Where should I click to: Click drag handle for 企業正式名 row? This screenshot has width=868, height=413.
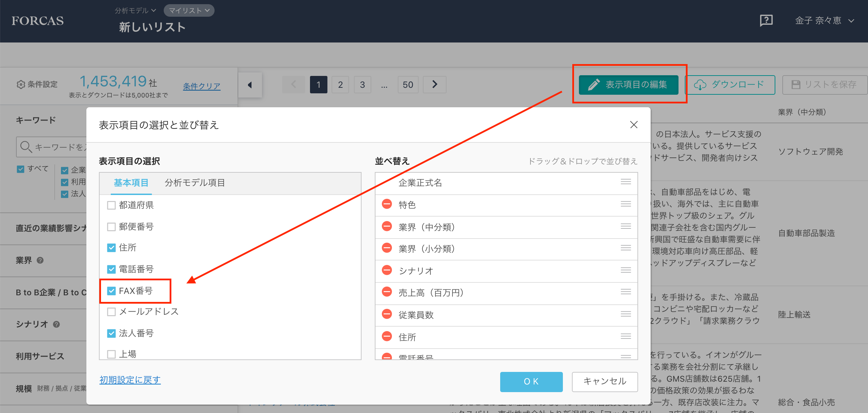(x=626, y=182)
